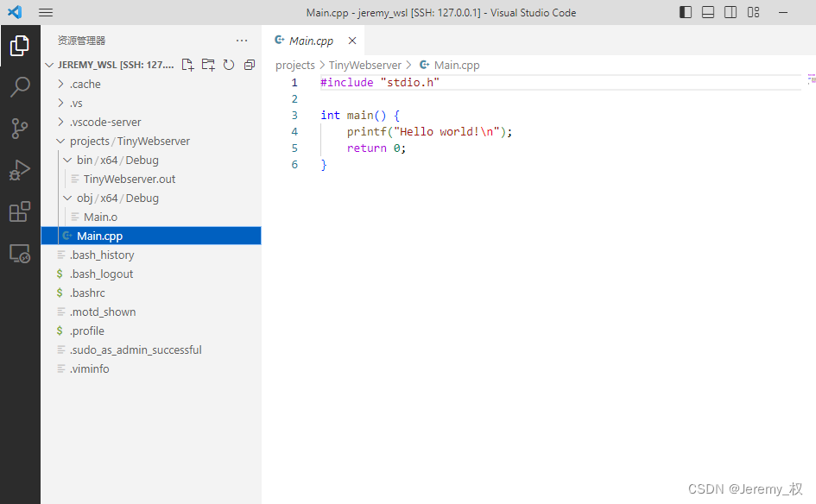Close the Main.cpp editor tab
The height and width of the screenshot is (504, 816).
coord(352,41)
